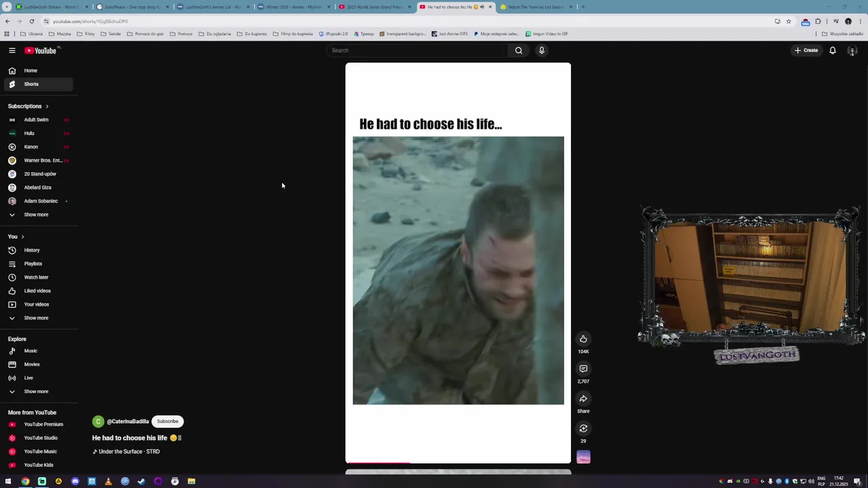The height and width of the screenshot is (488, 868).
Task: Subscribe to @CaterinaBadilla
Action: [x=167, y=421]
